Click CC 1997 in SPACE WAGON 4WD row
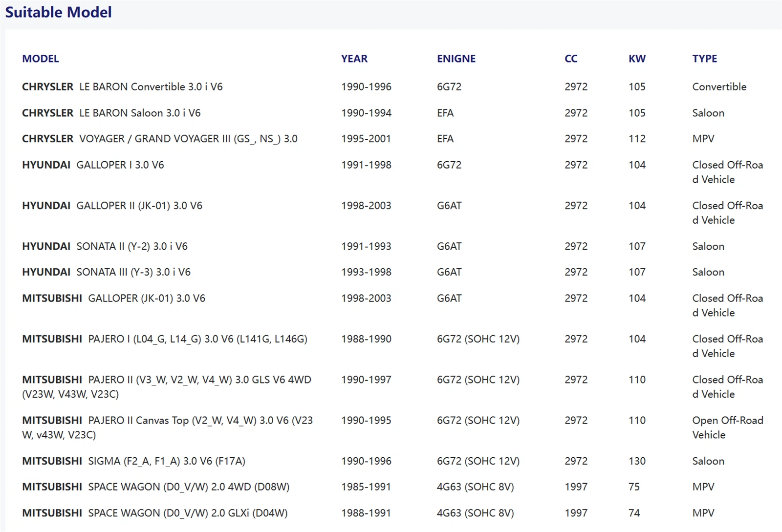782x532 pixels. (576, 487)
